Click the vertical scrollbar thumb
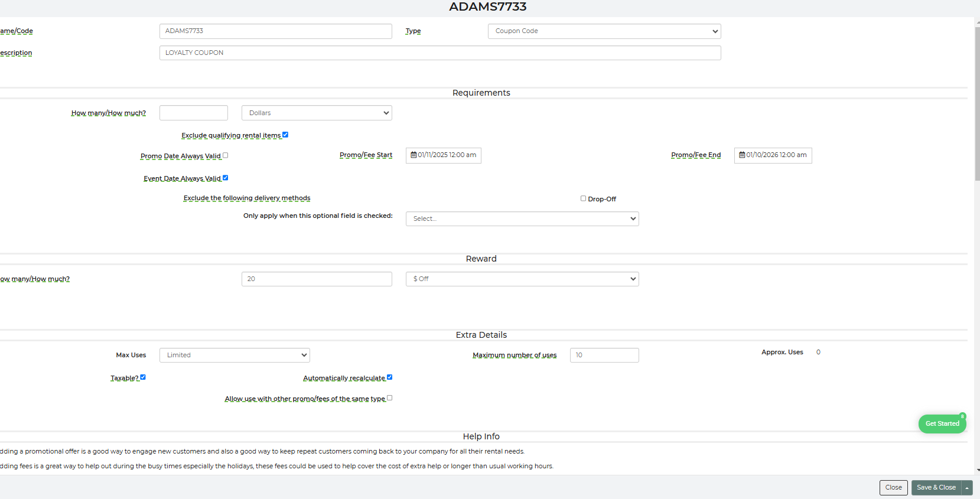 977,103
